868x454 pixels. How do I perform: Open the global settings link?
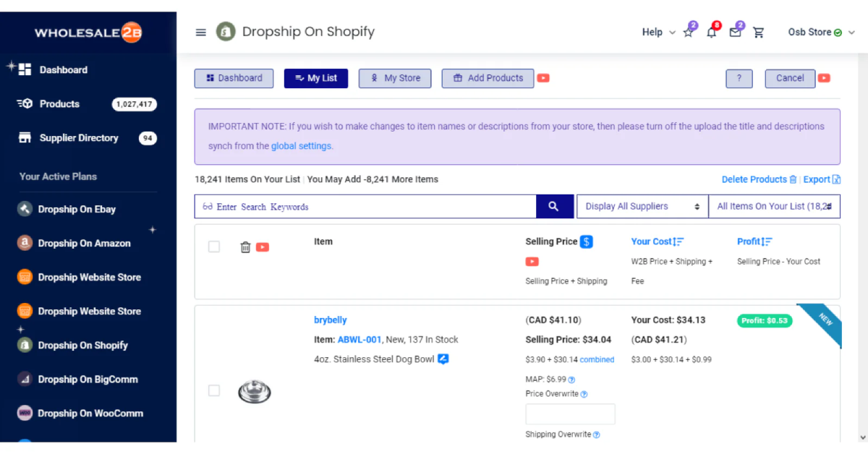(x=302, y=145)
